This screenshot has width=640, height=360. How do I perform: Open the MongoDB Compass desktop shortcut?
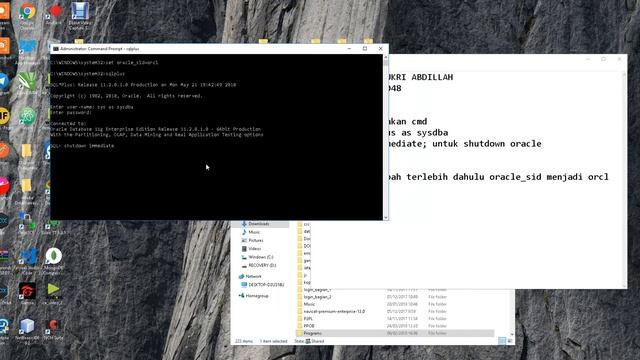[53, 256]
